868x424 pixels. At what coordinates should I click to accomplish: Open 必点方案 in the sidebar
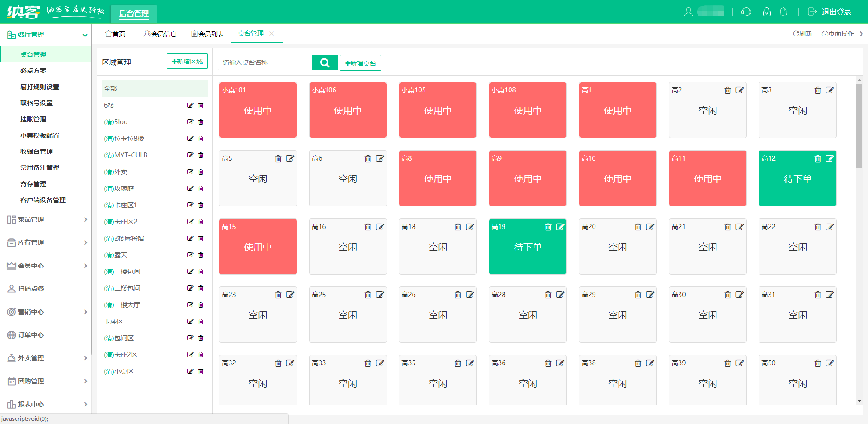coord(33,71)
